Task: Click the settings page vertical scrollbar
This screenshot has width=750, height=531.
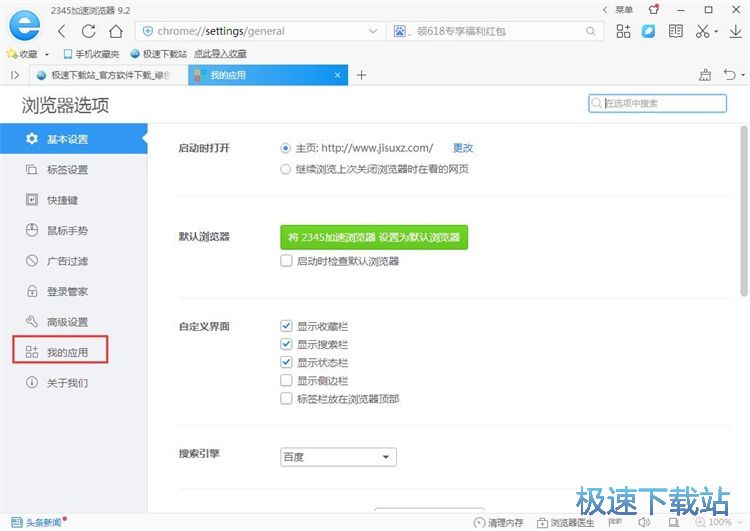Action: click(x=744, y=211)
